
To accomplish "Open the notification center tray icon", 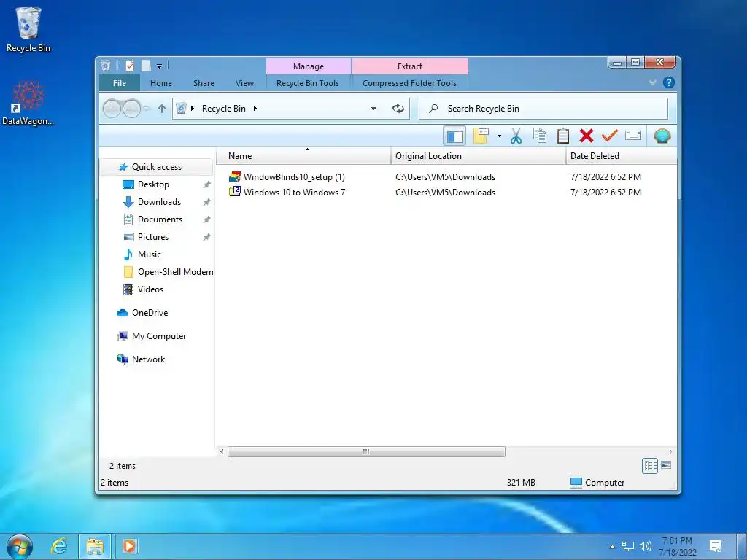I will pos(715,546).
